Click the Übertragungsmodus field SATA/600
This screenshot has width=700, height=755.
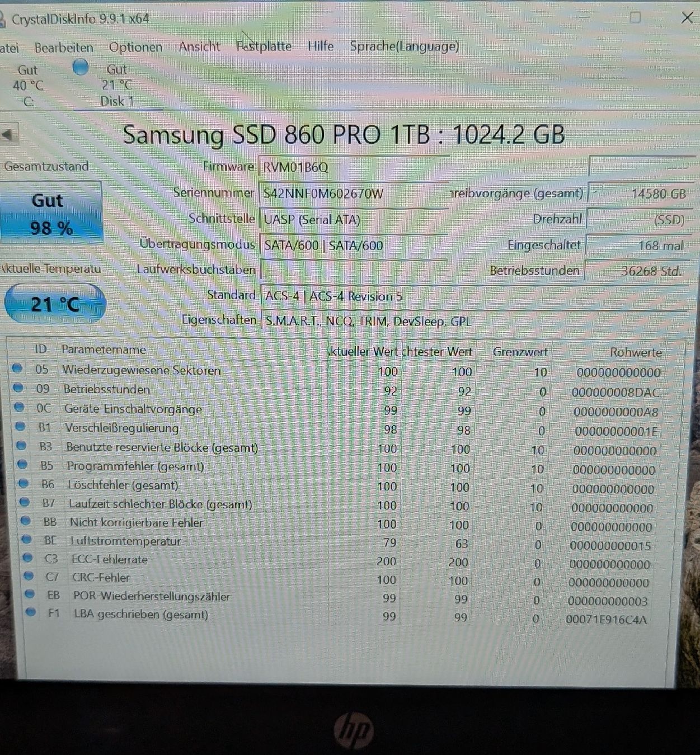pyautogui.click(x=354, y=245)
